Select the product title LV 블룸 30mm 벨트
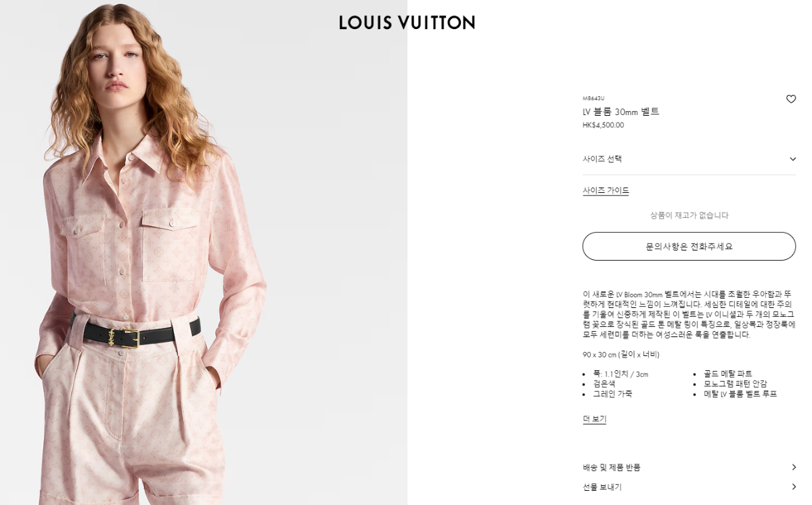Viewport: 812px width, 505px height. coord(621,112)
